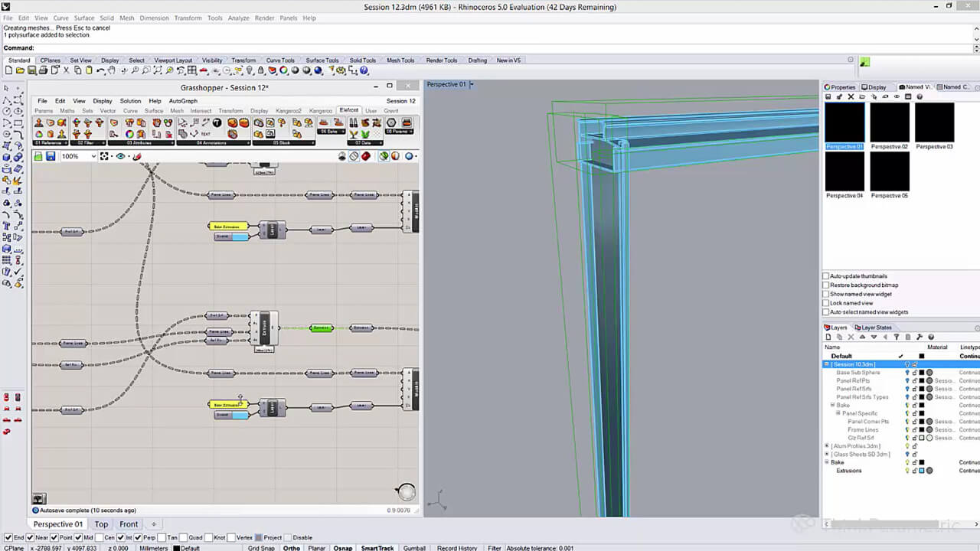Click the Extrusions layer color swatch
The image size is (980, 551).
[x=922, y=471]
